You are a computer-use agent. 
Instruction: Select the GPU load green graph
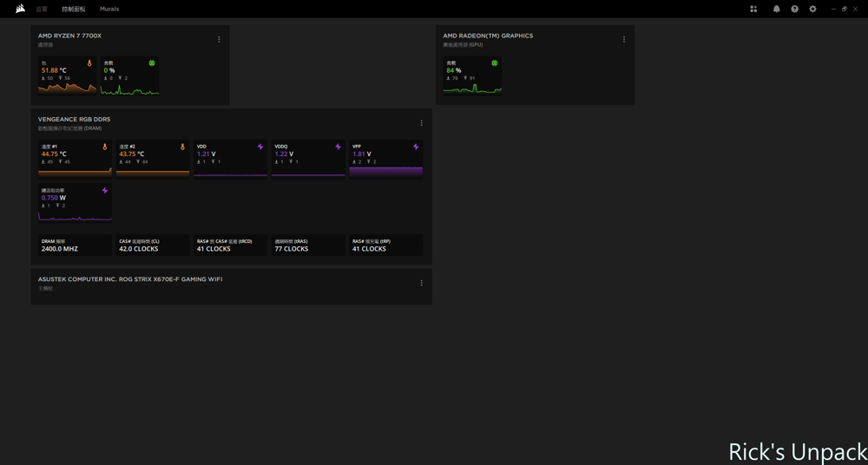tap(473, 88)
